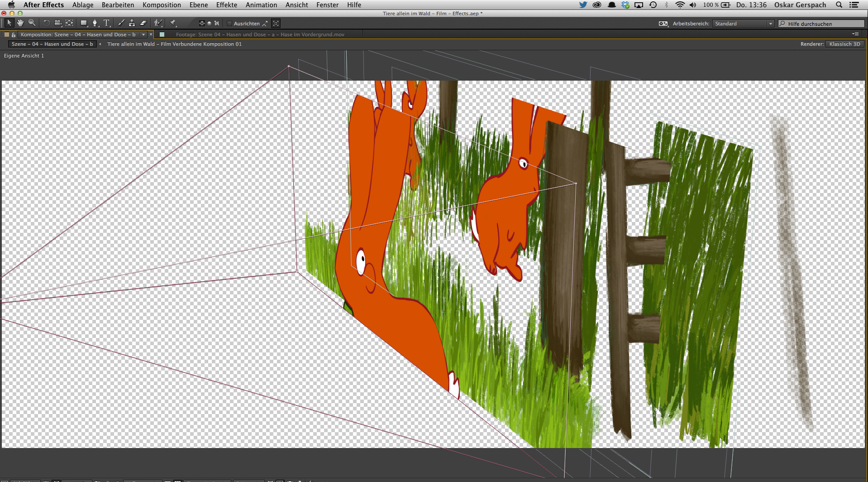This screenshot has height=482, width=868.
Task: Select the Type (T) tool
Action: [107, 23]
